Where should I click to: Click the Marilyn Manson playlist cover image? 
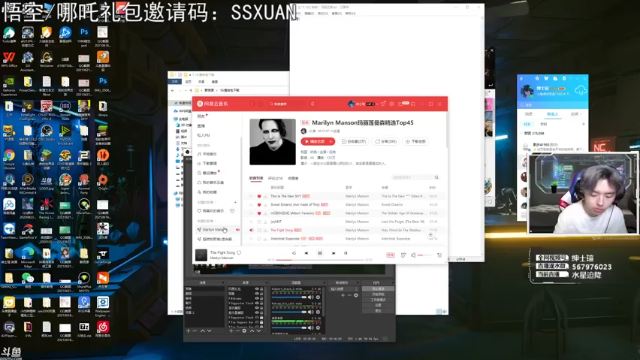click(x=273, y=142)
